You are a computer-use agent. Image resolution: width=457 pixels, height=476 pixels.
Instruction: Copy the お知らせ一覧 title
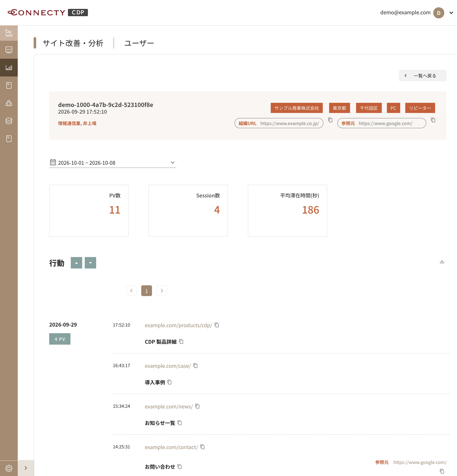tap(180, 423)
